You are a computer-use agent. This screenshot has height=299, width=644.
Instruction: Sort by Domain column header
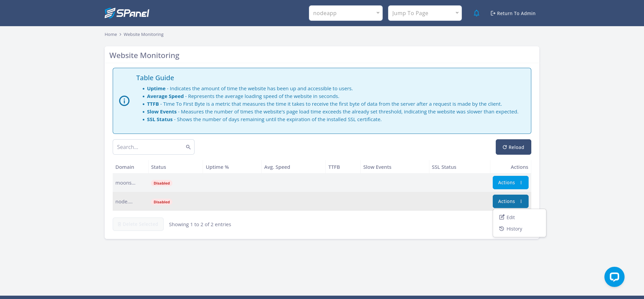(130, 167)
